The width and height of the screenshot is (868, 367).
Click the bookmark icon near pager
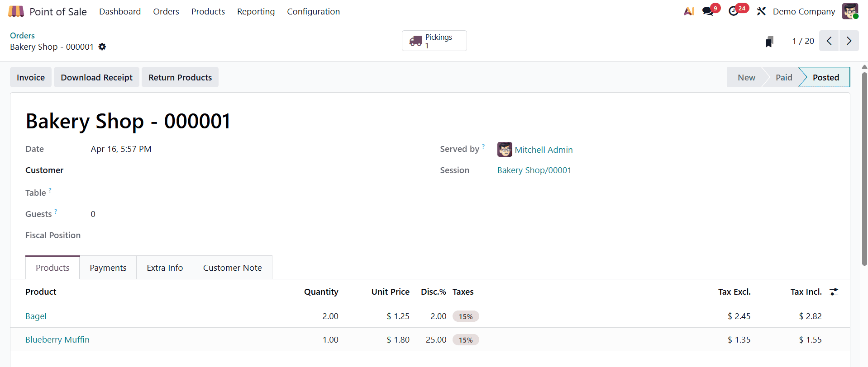pyautogui.click(x=769, y=42)
